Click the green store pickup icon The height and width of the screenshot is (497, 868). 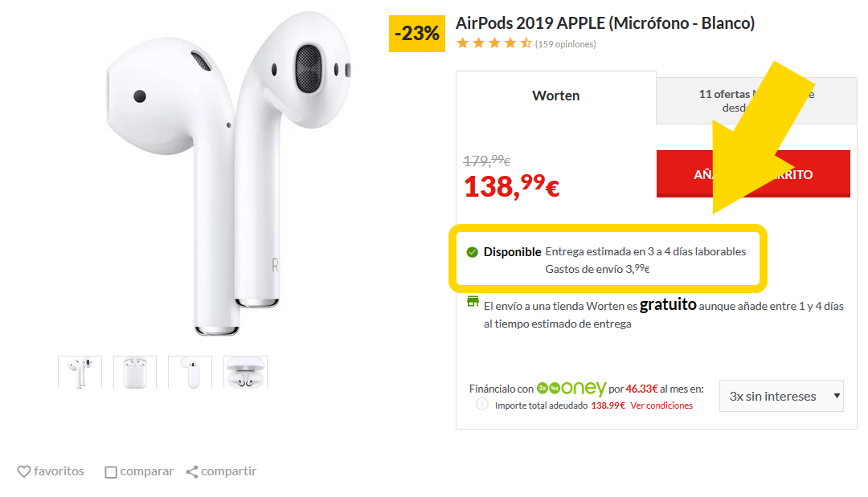coord(473,301)
